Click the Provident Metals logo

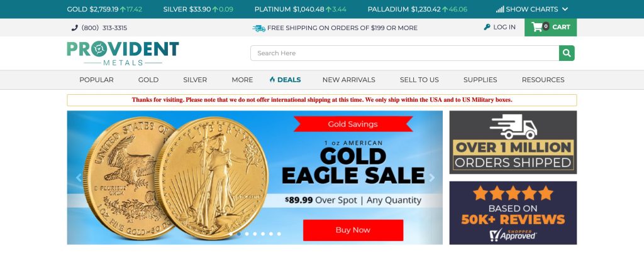tap(123, 53)
